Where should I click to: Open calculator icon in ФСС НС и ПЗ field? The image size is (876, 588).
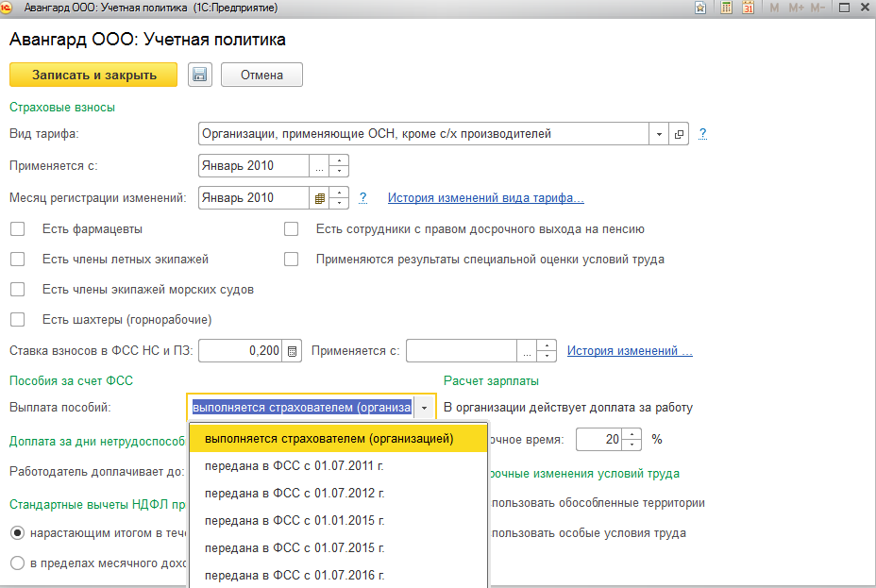coord(292,351)
